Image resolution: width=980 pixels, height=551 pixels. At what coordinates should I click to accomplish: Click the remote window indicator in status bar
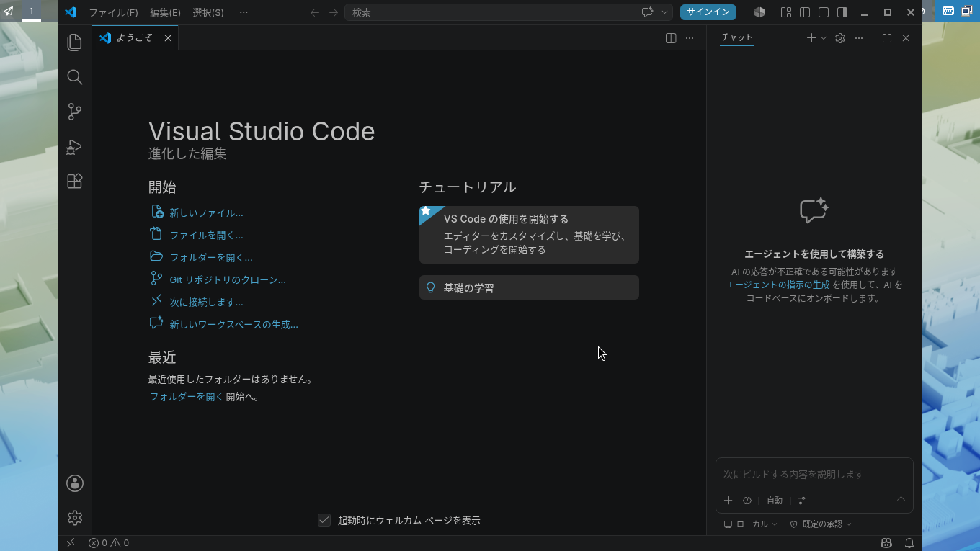tap(71, 543)
